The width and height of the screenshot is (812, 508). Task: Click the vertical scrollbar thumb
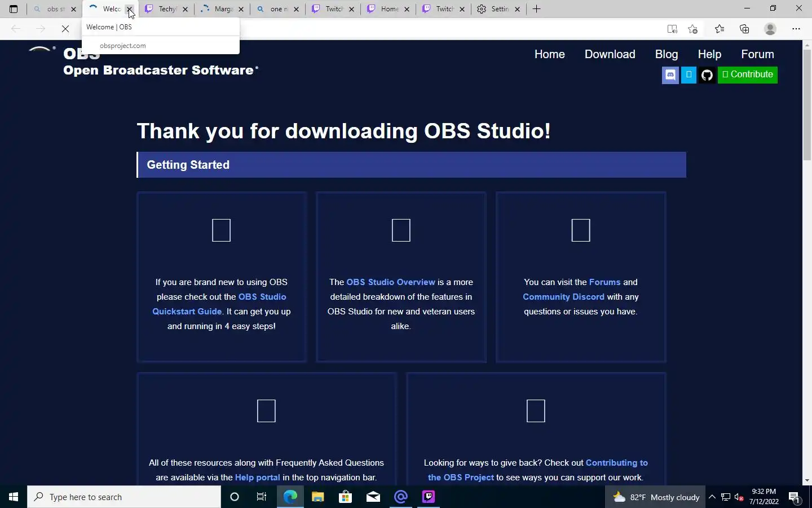807,104
